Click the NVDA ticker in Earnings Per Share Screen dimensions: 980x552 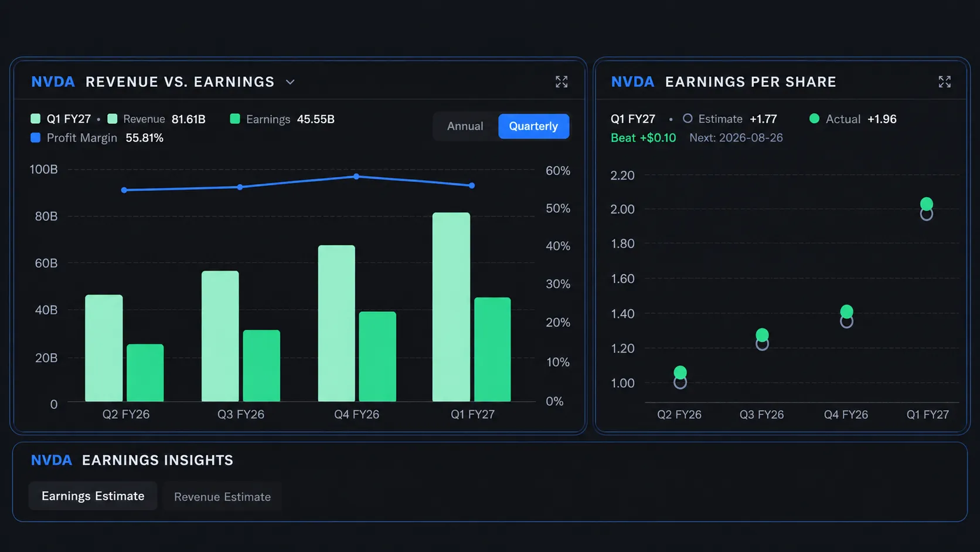(x=632, y=82)
